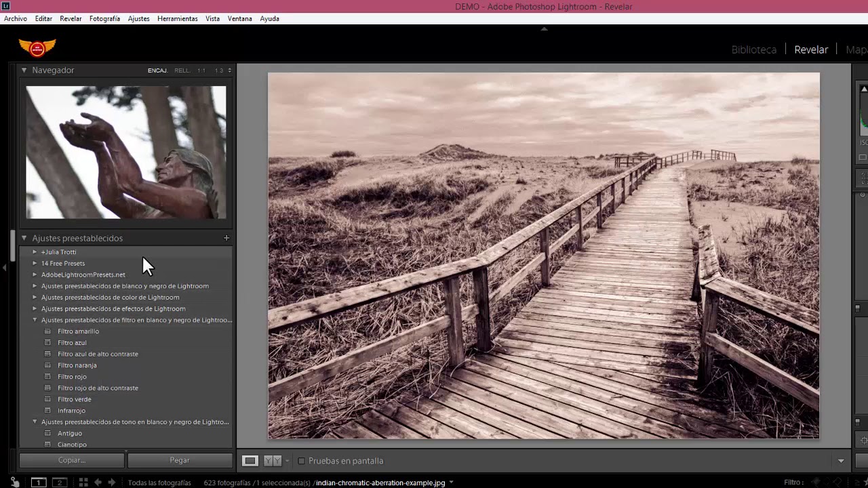Expand efectos de Lightroom presets folder
This screenshot has width=868, height=488.
point(35,309)
